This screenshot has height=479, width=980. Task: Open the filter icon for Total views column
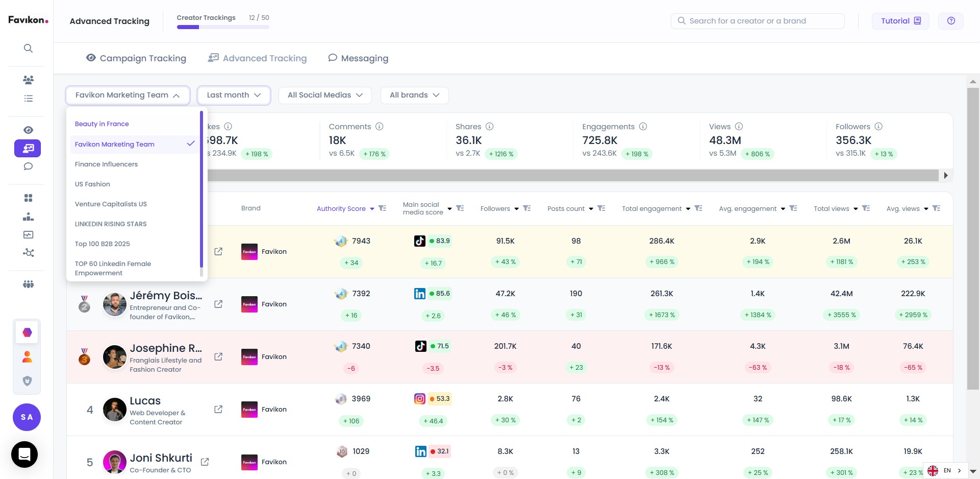866,208
